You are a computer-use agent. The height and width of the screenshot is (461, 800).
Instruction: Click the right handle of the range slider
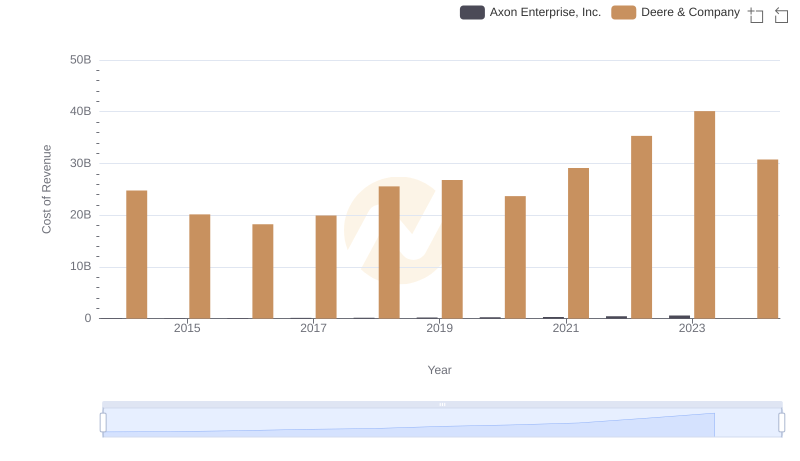(782, 423)
